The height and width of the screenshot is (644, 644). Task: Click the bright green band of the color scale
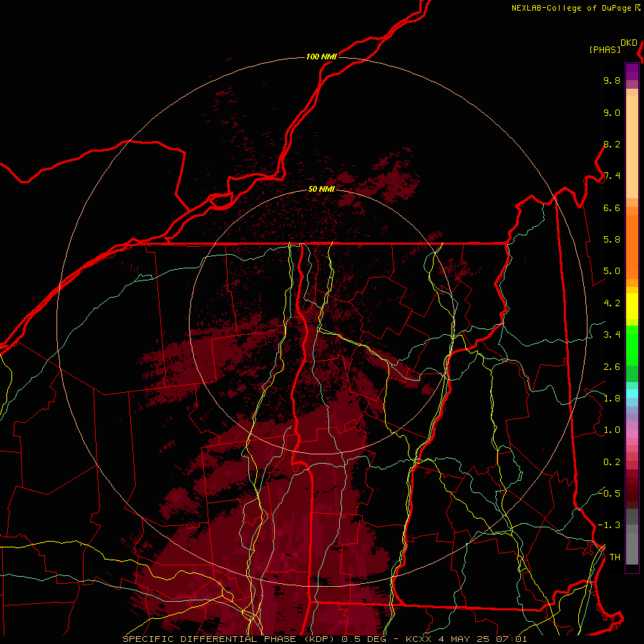[x=632, y=346]
